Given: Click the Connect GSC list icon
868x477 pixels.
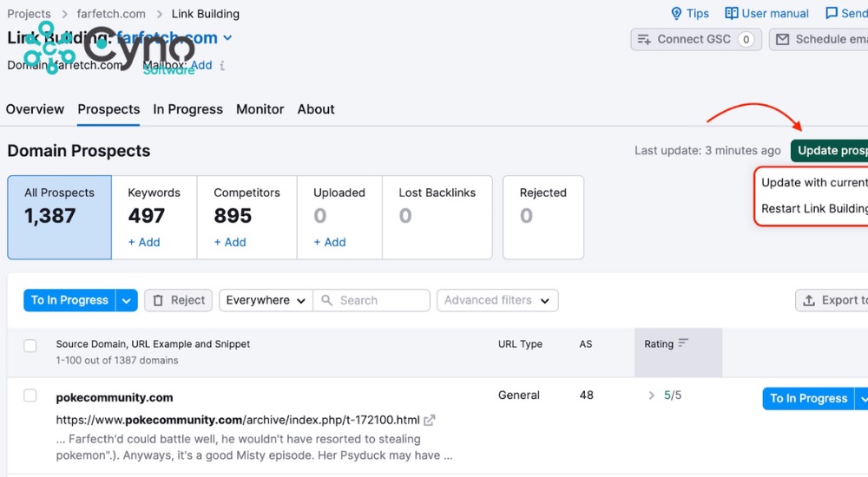Looking at the screenshot, I should (x=644, y=39).
